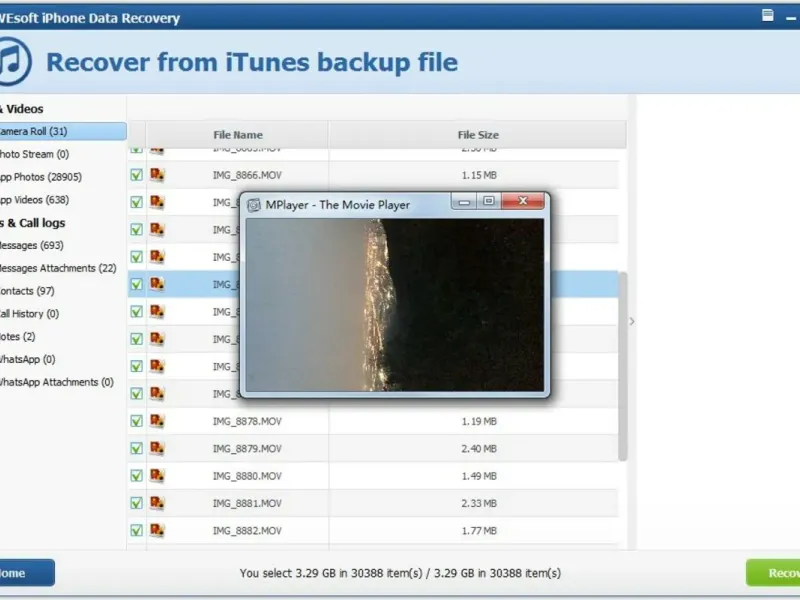The image size is (800, 600).
Task: Click the MPlayer window title icon
Action: (x=254, y=205)
